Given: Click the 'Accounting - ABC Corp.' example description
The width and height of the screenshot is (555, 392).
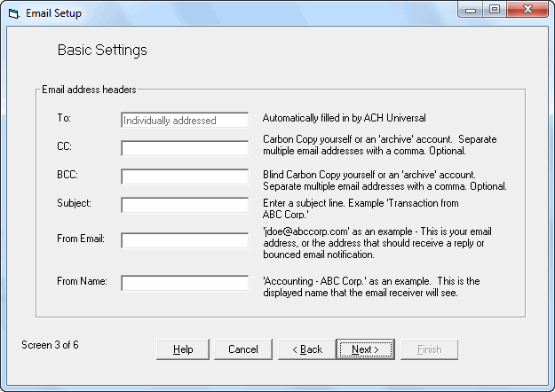Looking at the screenshot, I should click(x=371, y=286).
